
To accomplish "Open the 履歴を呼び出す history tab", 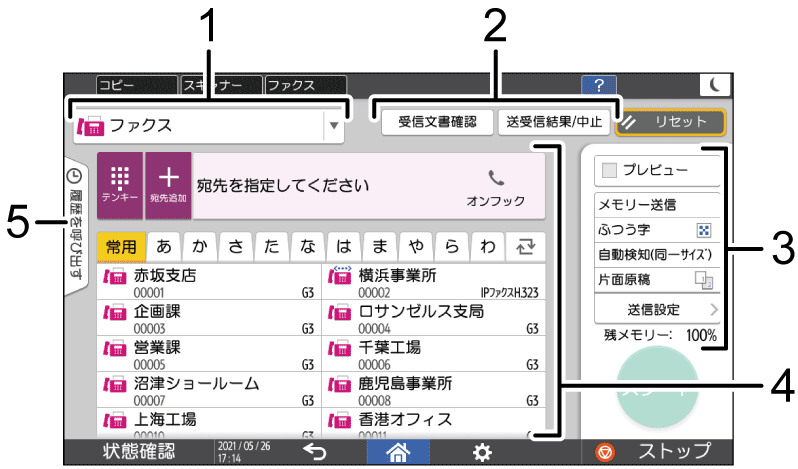I will click(x=75, y=225).
